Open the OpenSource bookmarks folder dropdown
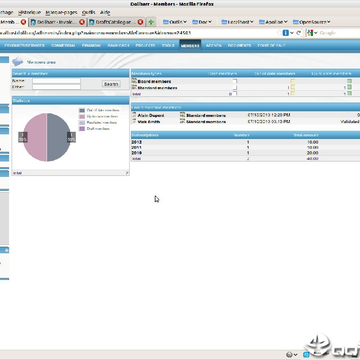 (312, 22)
